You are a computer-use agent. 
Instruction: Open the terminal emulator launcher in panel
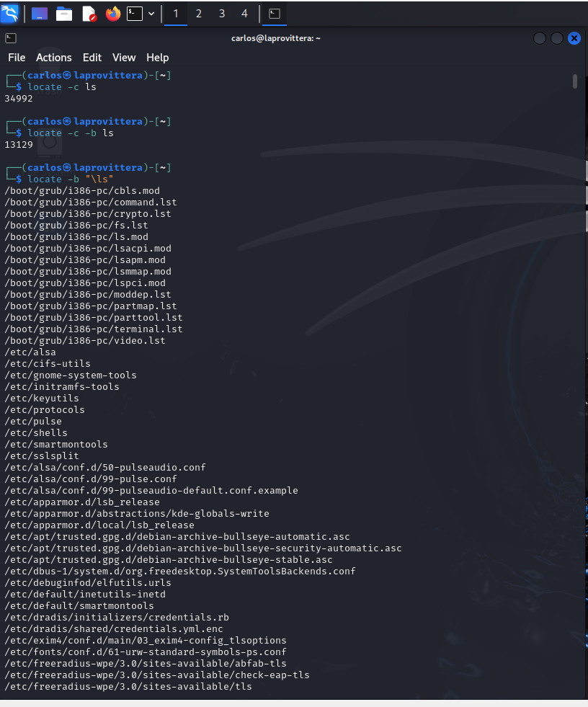135,14
